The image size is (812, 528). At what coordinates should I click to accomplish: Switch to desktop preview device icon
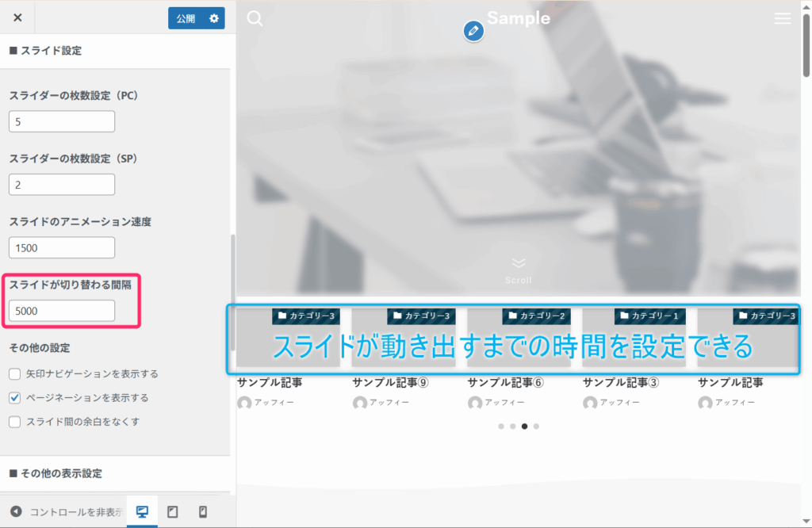coord(142,511)
